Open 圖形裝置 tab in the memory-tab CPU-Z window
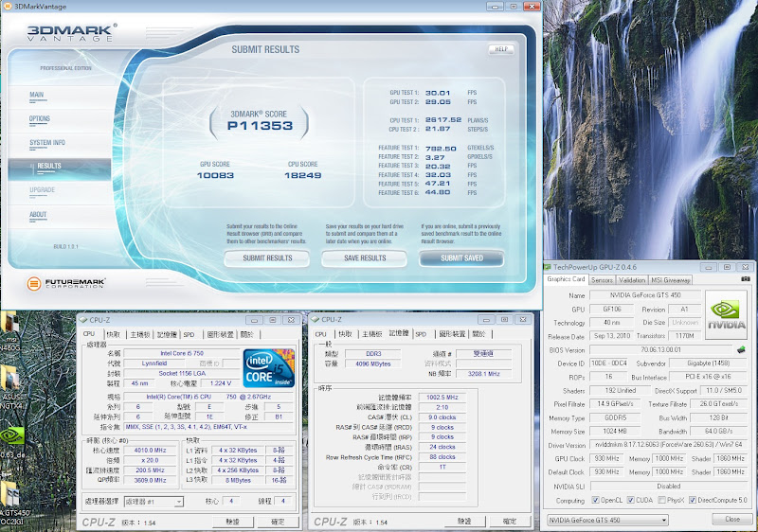Image resolution: width=758 pixels, height=532 pixels. pyautogui.click(x=452, y=334)
